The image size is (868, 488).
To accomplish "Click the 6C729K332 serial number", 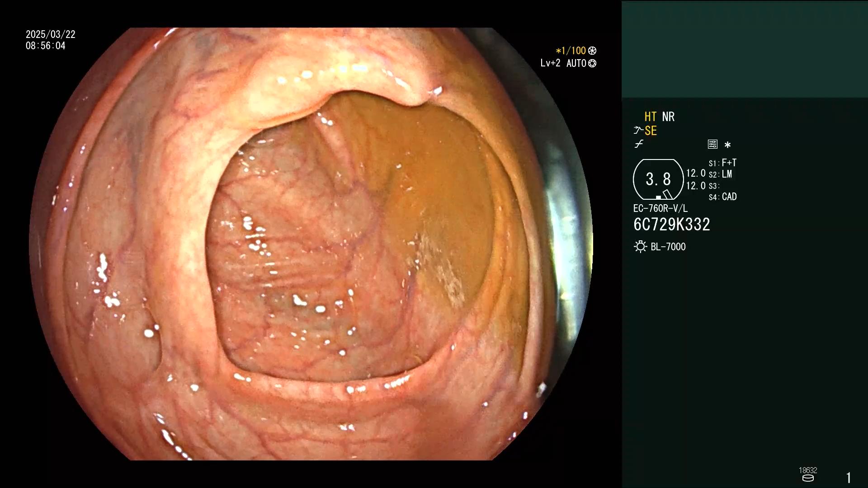I will pos(672,225).
